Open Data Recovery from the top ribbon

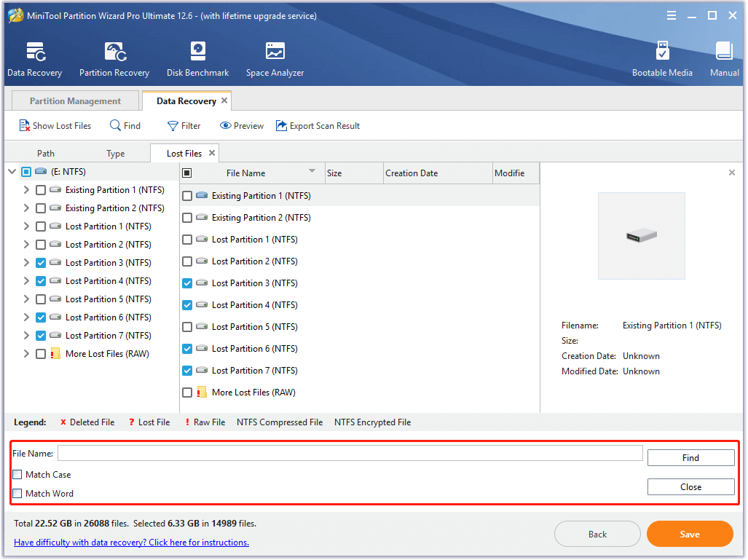tap(35, 59)
